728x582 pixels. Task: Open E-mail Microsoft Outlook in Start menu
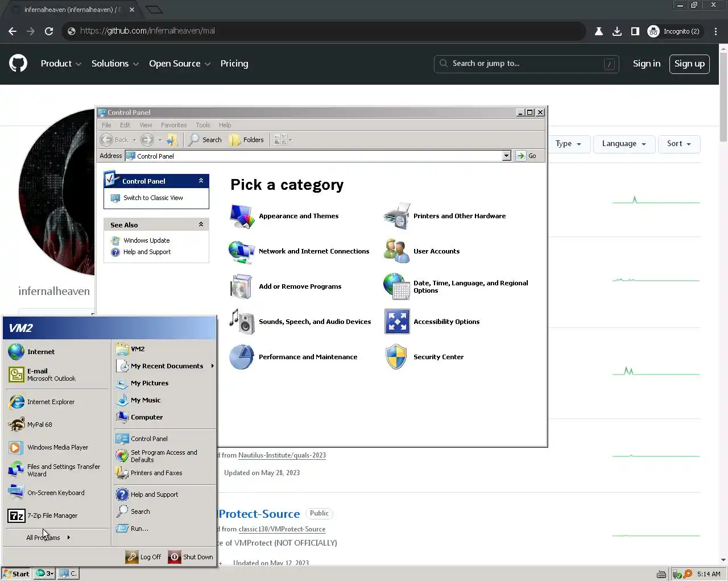point(57,375)
